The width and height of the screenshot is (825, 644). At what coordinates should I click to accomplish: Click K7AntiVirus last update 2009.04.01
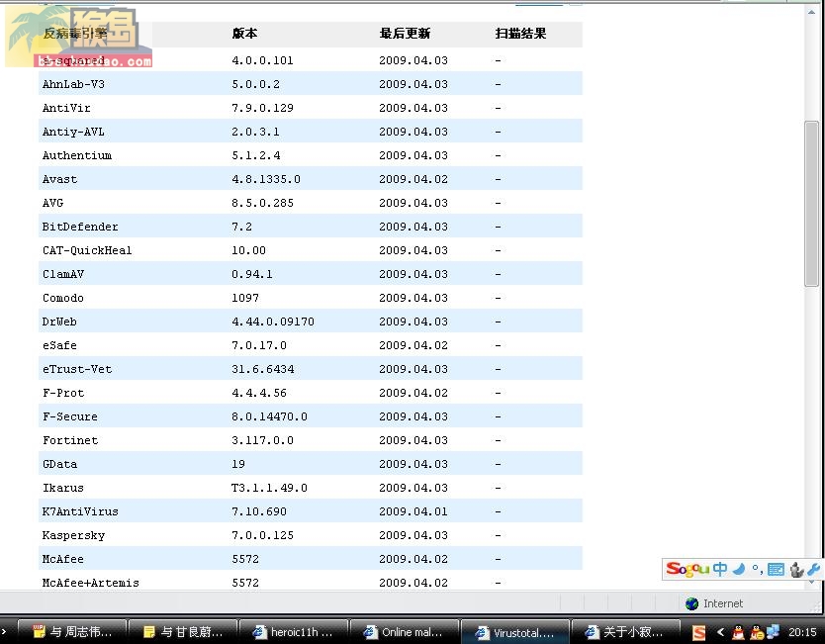tap(413, 511)
